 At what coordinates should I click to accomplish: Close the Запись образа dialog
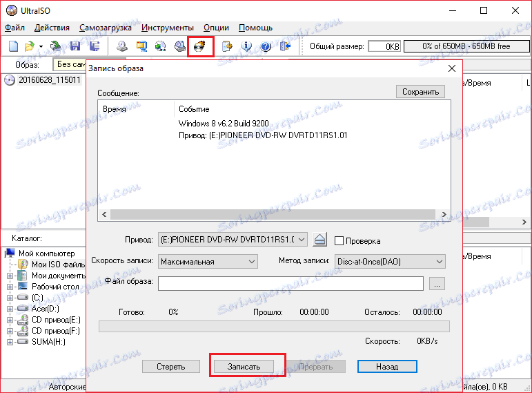click(451, 68)
